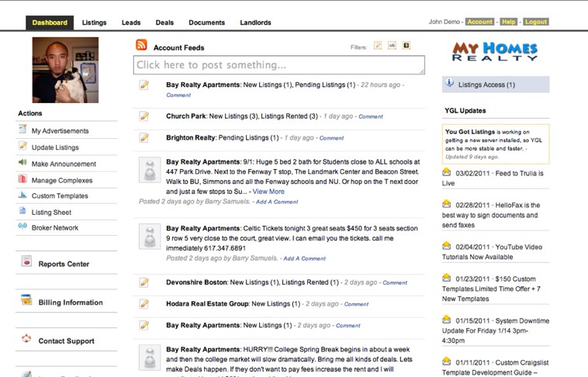Viewport: 588px width, 377px height.
Task: Open the Listing Sheet action
Action: (x=51, y=213)
